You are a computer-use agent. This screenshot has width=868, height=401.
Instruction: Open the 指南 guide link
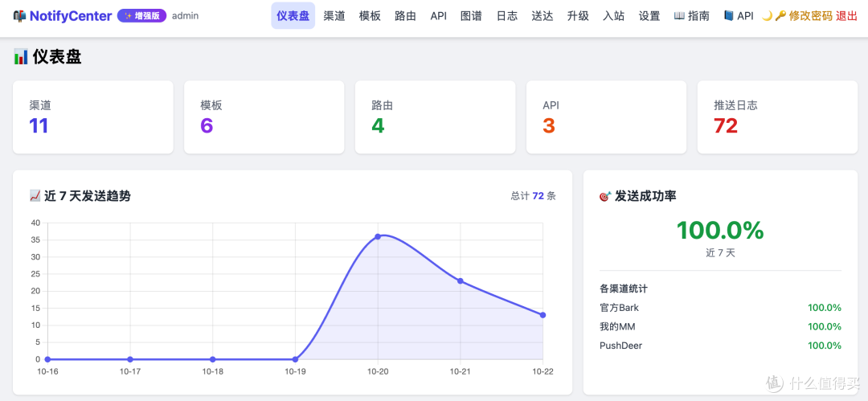tap(692, 16)
